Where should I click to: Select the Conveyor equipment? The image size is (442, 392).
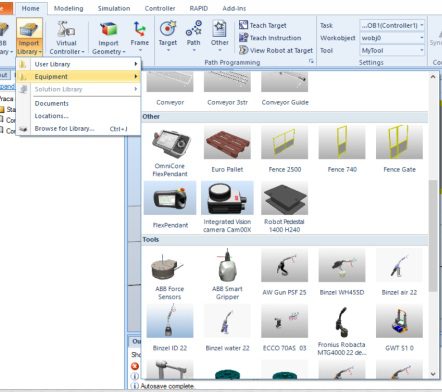coord(170,89)
